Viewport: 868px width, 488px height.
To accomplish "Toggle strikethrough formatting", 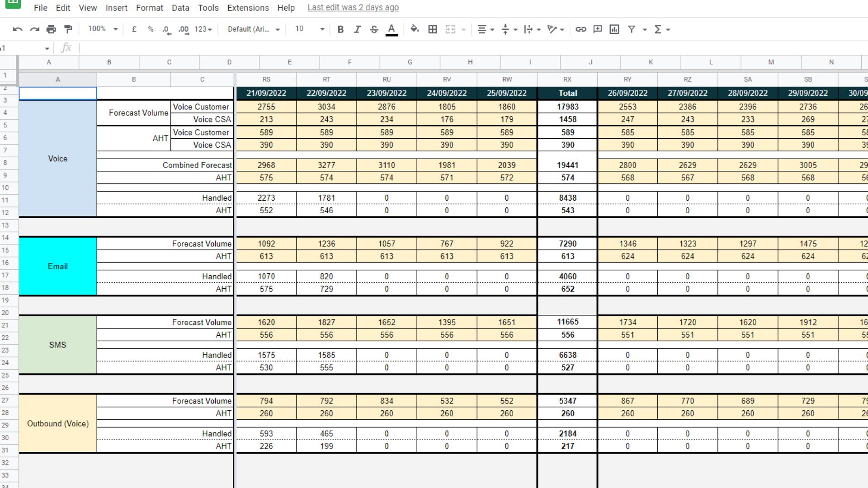I will pos(374,29).
